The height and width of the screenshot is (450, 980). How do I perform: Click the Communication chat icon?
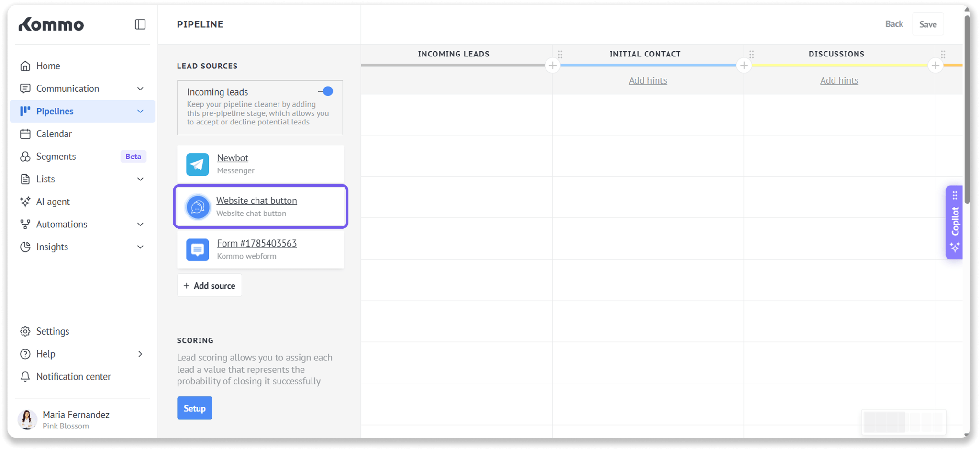[x=25, y=89]
